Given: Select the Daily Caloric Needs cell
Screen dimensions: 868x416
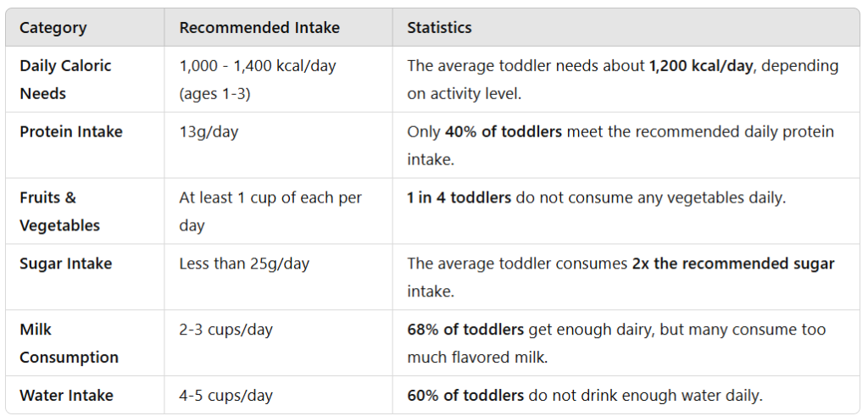Looking at the screenshot, I should tap(65, 80).
